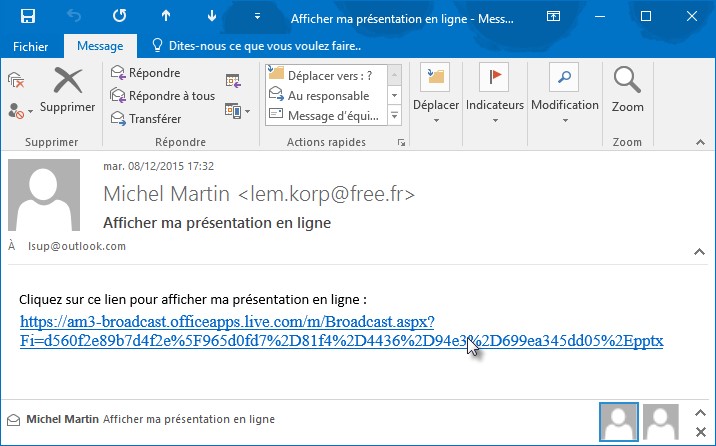Open the Fichier menu

(32, 46)
